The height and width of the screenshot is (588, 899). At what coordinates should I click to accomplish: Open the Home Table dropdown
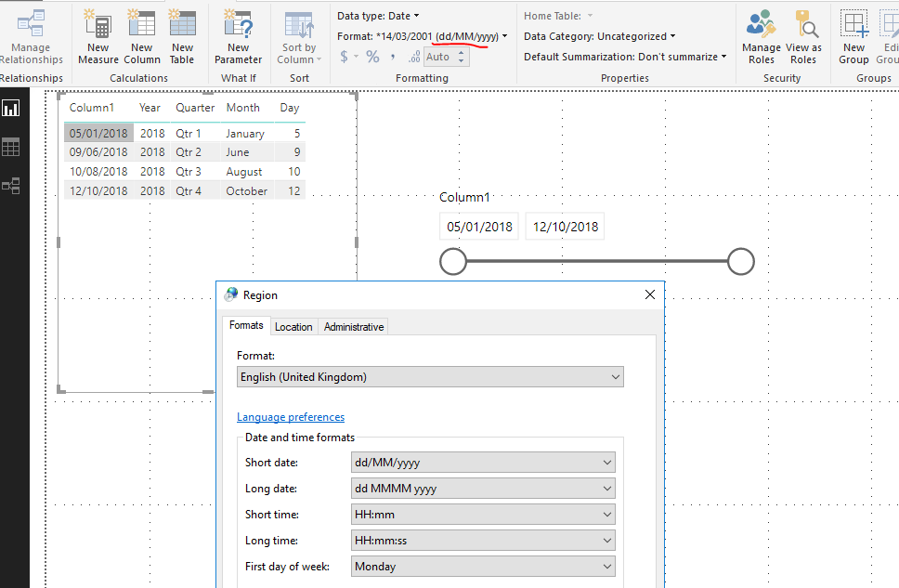[x=558, y=16]
